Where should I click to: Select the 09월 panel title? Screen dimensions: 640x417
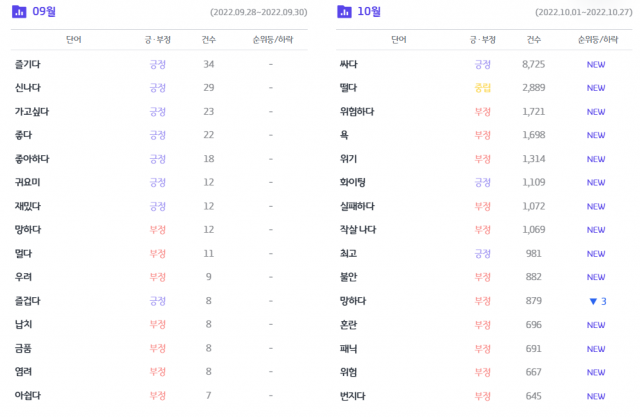44,11
